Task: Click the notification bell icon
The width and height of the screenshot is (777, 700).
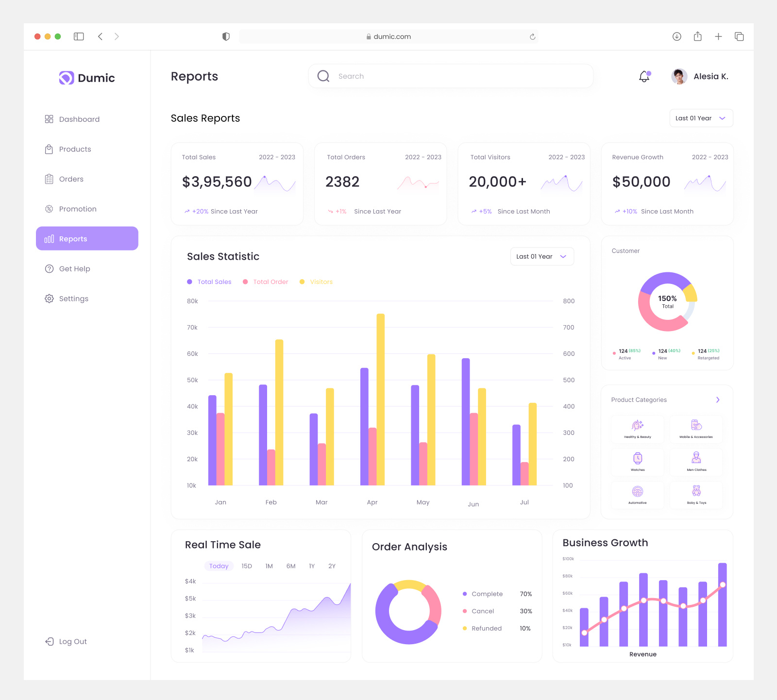Action: coord(643,76)
